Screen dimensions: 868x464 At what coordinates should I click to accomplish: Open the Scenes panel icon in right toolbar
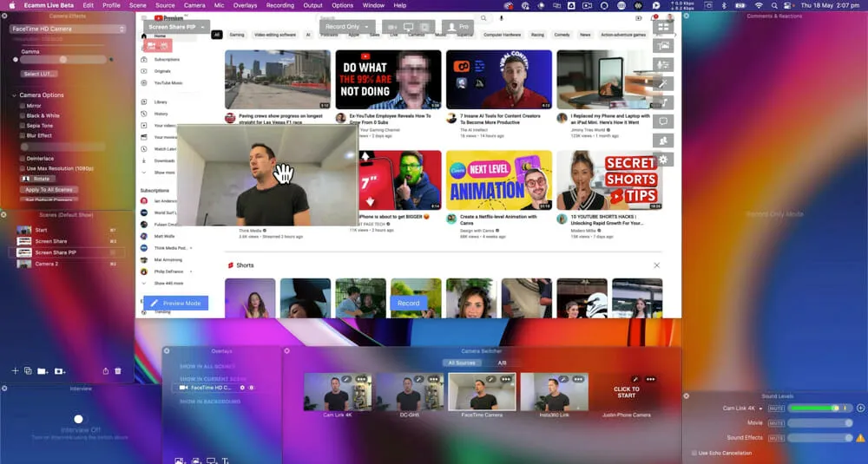click(663, 27)
